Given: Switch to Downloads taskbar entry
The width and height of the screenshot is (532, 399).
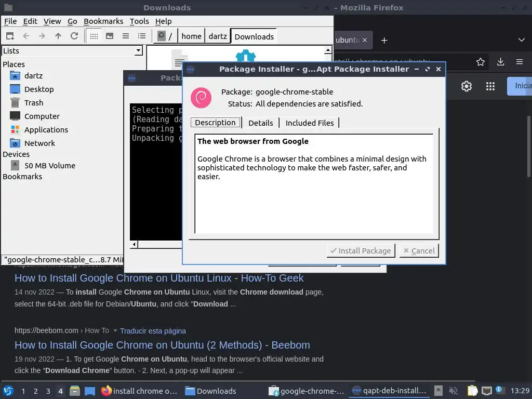Looking at the screenshot, I should point(211,391).
